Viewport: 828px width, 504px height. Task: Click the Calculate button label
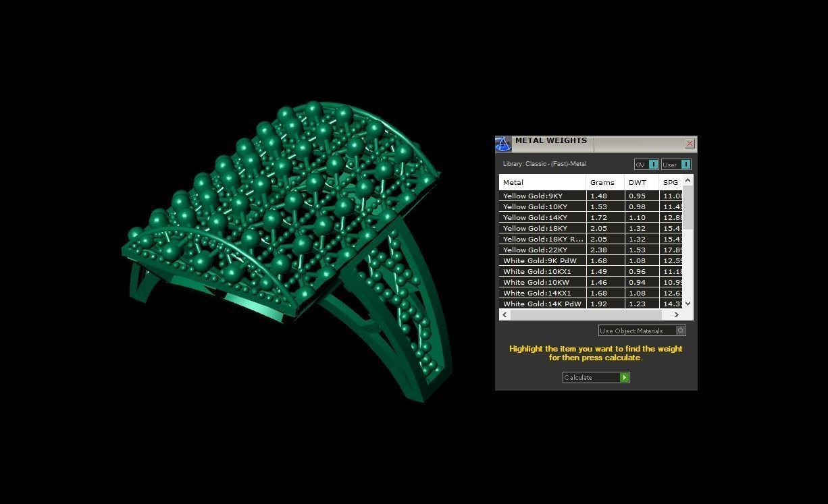tap(578, 378)
